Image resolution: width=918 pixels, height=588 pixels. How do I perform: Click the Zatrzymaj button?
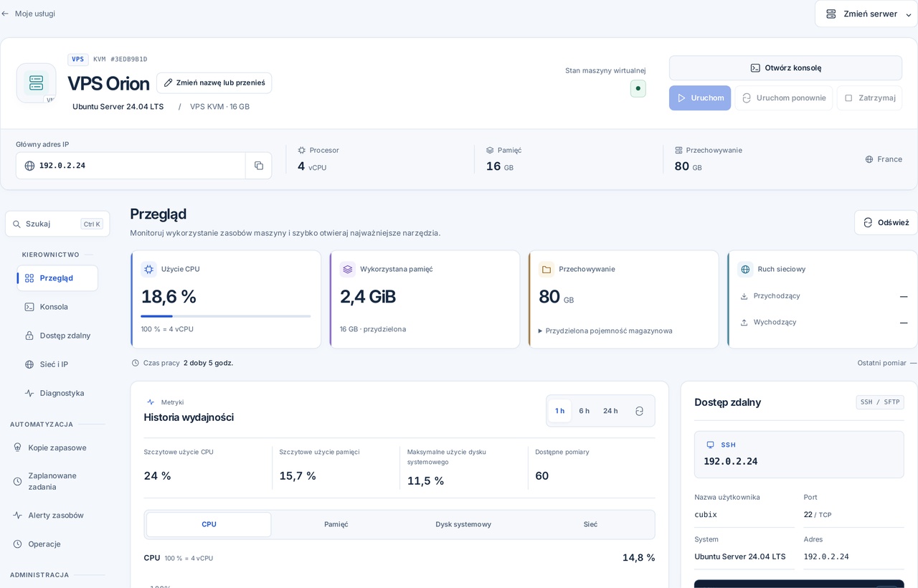[x=869, y=98]
